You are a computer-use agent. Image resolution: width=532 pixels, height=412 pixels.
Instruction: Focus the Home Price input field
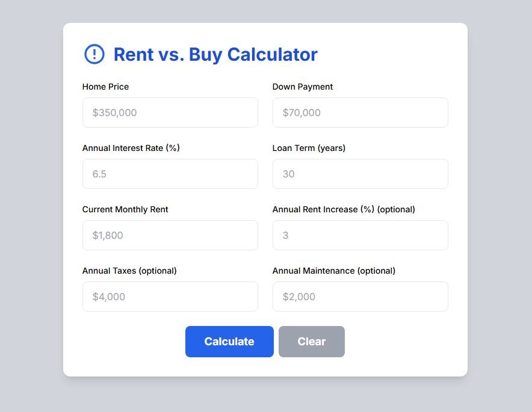click(170, 112)
